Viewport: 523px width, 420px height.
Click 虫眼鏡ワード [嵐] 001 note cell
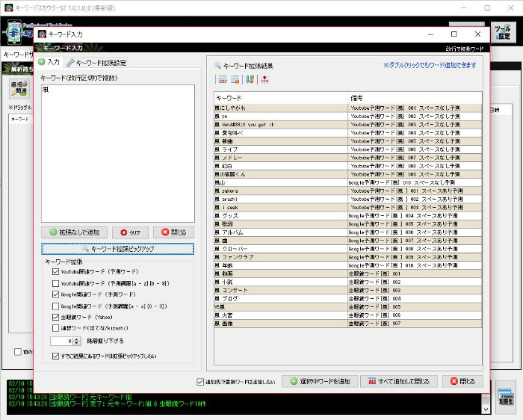tap(415, 274)
